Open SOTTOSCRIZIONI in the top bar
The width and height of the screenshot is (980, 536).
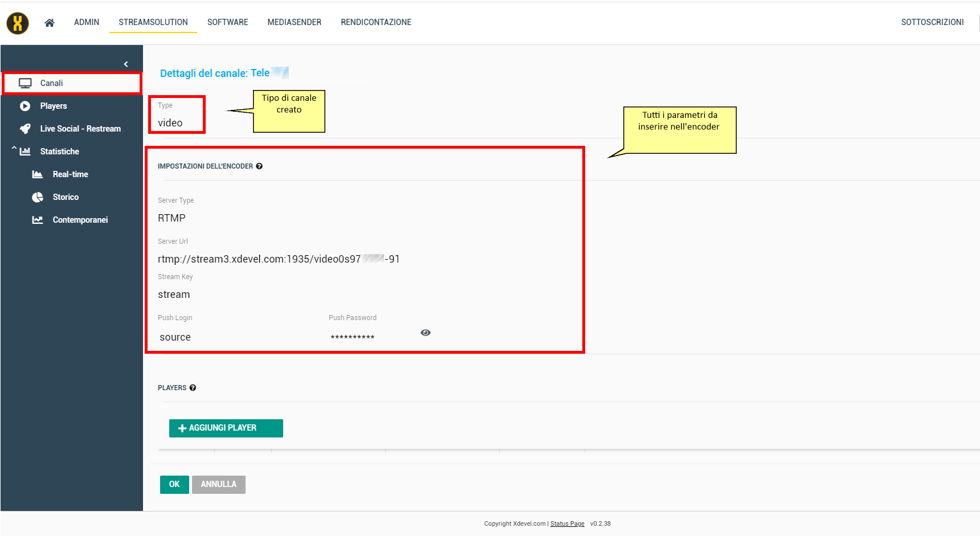932,22
